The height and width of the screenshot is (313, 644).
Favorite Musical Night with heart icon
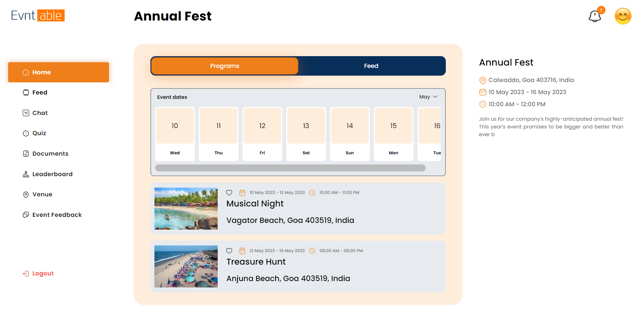coord(229,193)
